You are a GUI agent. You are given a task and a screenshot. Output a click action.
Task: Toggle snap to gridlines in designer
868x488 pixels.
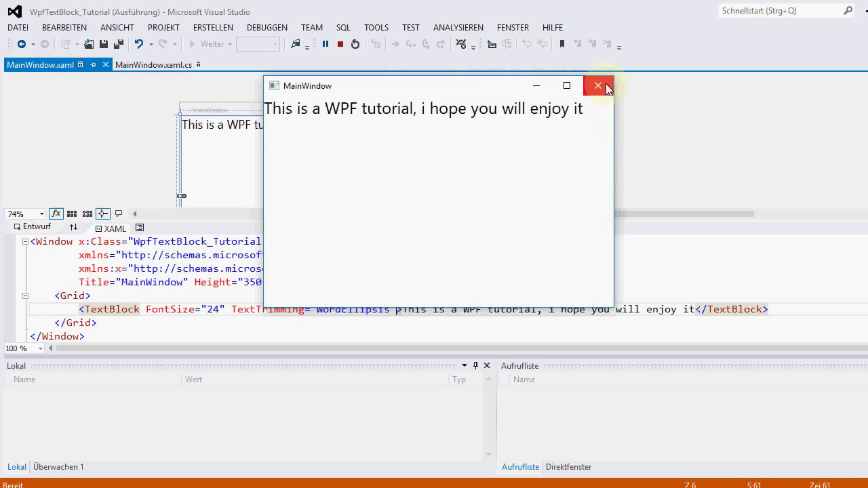click(x=87, y=213)
